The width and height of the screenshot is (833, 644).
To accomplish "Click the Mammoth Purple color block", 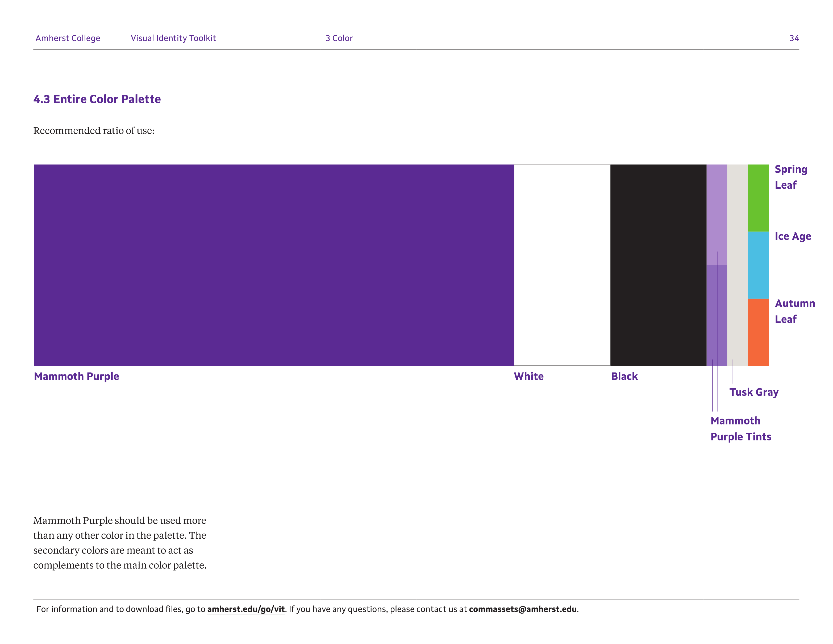I will pyautogui.click(x=273, y=265).
